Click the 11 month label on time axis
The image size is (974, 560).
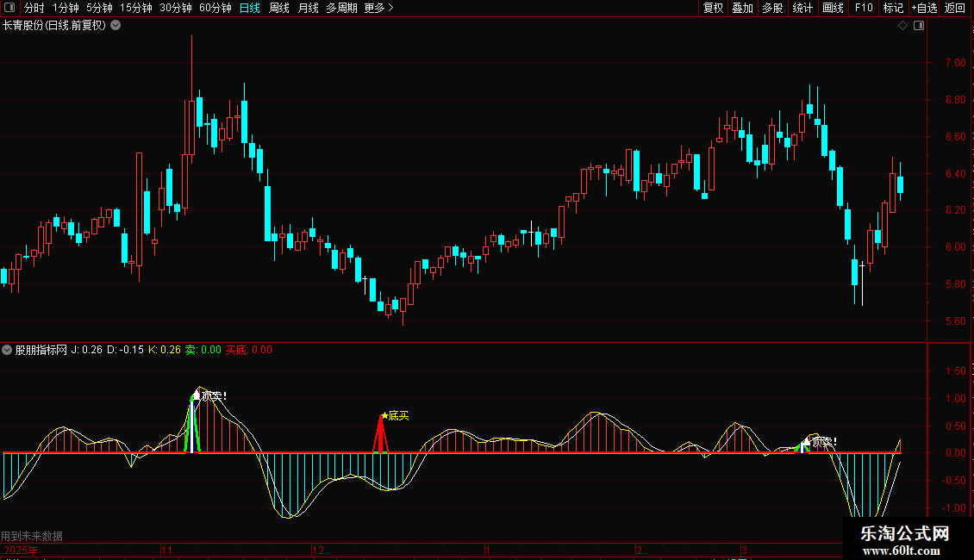pyautogui.click(x=166, y=550)
